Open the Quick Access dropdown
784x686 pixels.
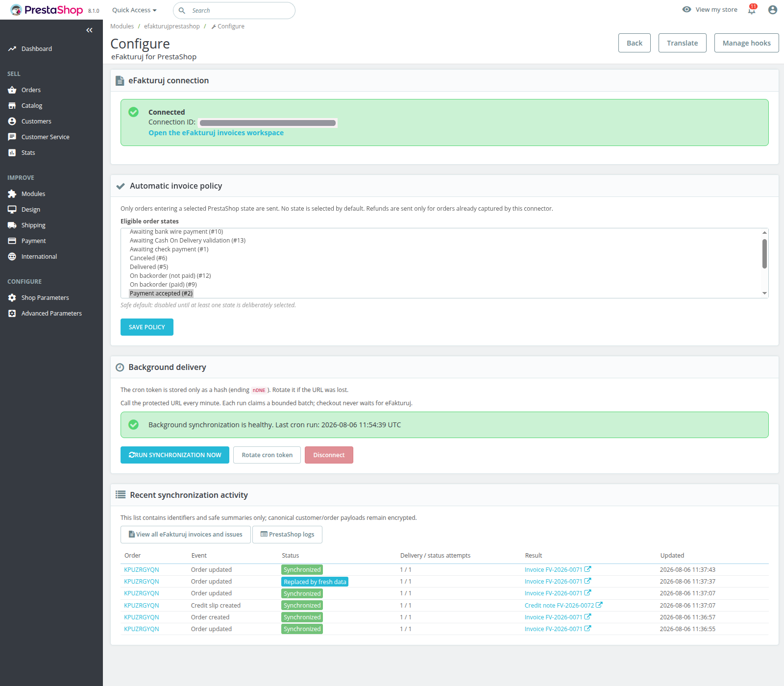click(x=134, y=10)
